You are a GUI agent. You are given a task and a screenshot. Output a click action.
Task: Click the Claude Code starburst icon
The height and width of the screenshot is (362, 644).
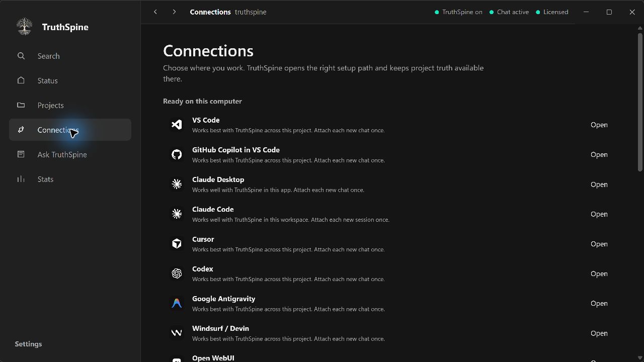(x=177, y=214)
